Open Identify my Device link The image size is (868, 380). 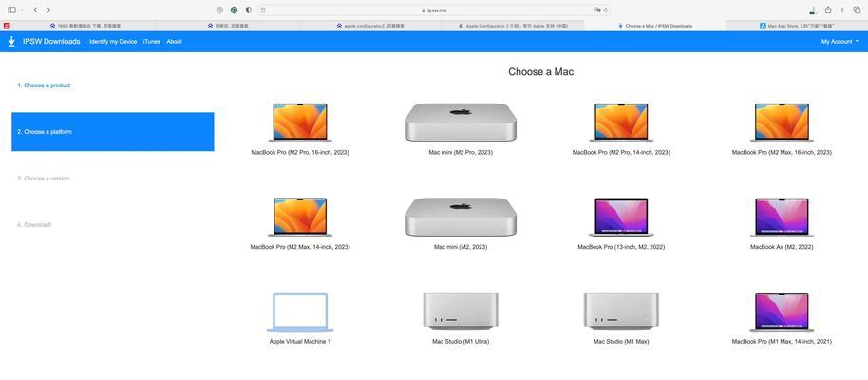coord(113,42)
